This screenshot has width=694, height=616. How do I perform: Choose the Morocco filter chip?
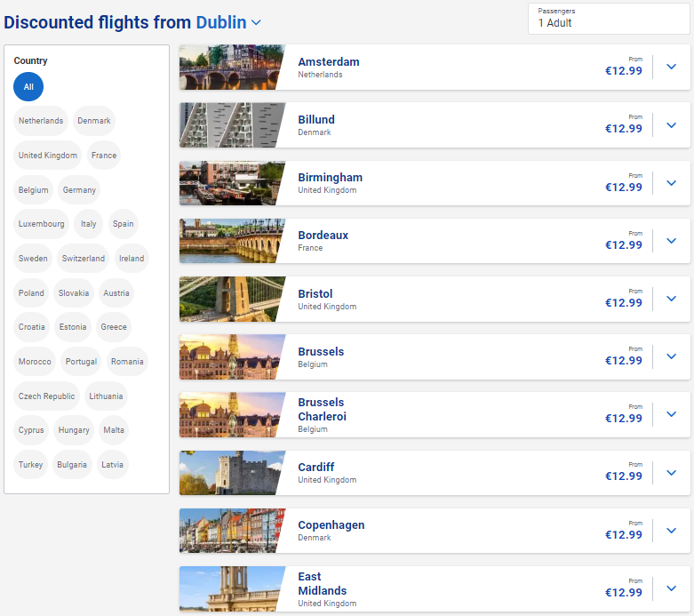(36, 362)
